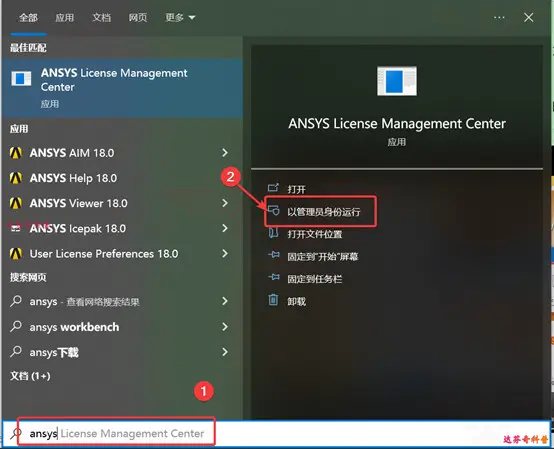Switch to the 文档 tab
Viewport: 554px width, 449px height.
click(x=101, y=17)
